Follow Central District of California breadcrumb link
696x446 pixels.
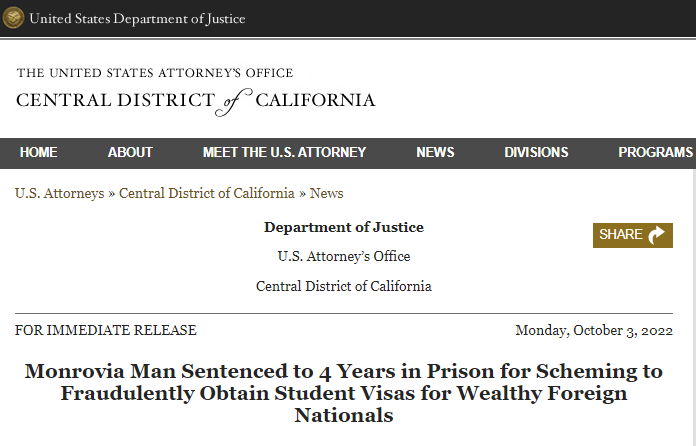(207, 193)
